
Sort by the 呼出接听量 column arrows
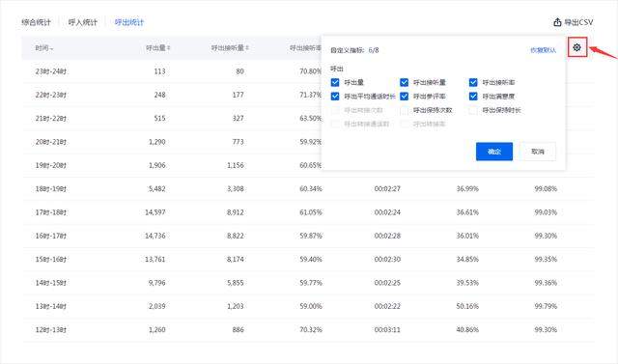click(x=247, y=47)
